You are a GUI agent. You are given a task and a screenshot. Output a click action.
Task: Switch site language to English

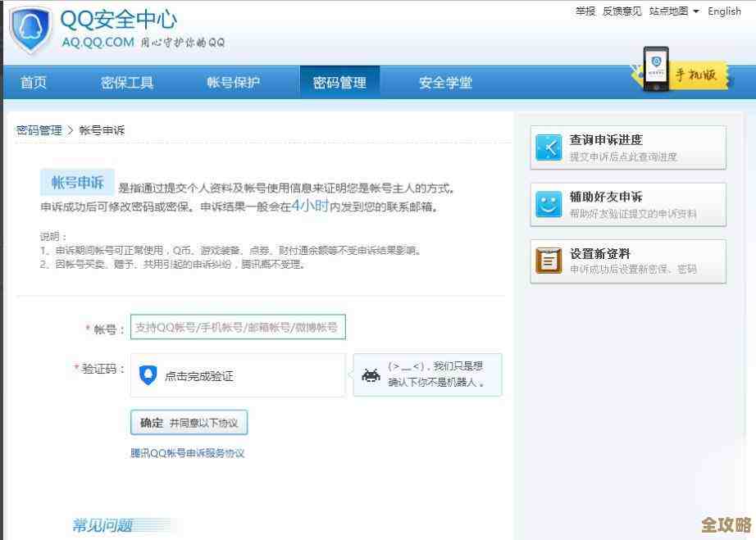pos(724,11)
